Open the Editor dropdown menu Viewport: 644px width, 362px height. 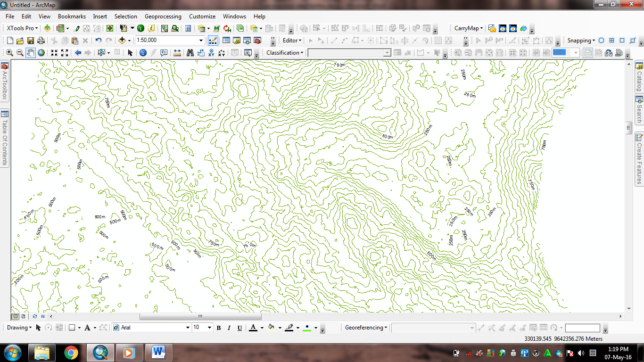tap(291, 40)
